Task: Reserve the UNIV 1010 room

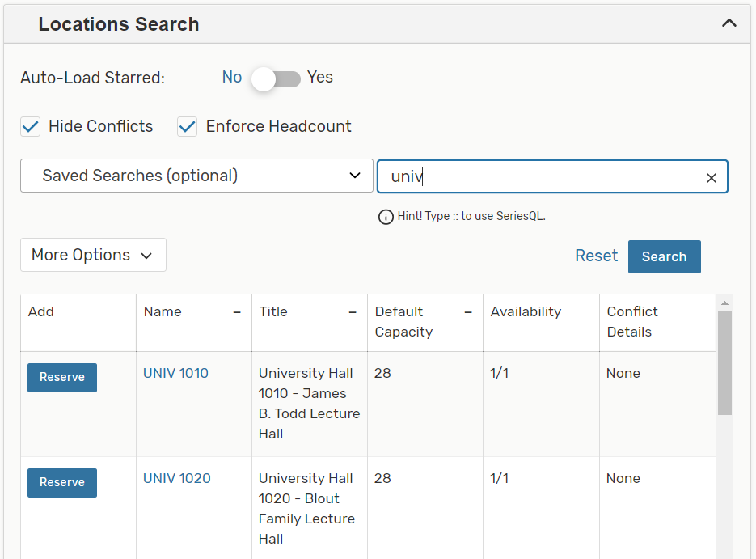Action: coord(62,378)
